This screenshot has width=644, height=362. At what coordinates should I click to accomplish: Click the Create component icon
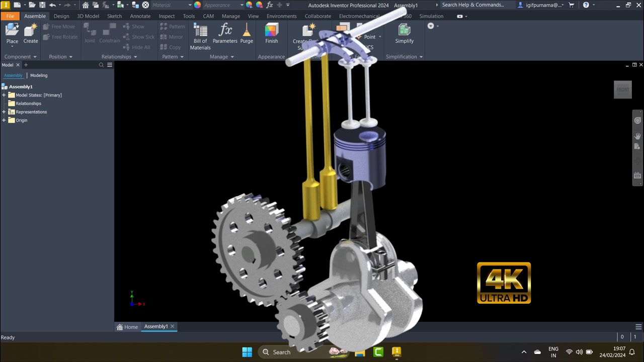31,30
